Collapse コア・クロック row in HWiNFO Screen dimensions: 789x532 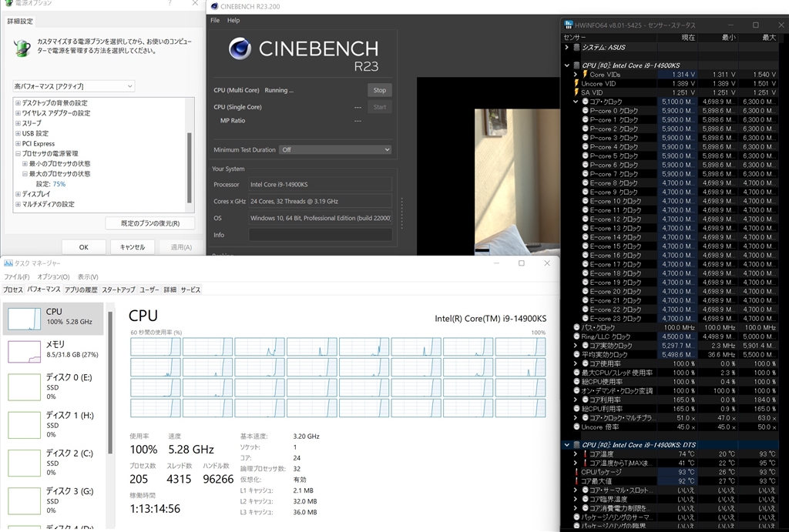(x=576, y=102)
